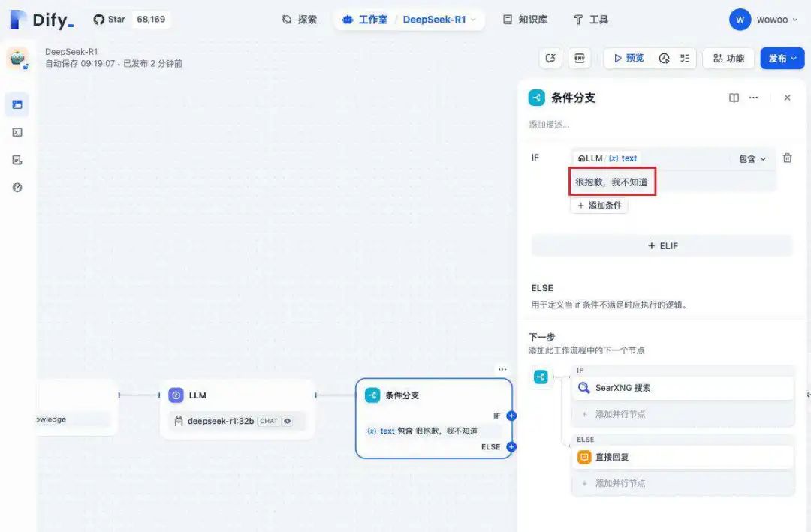The height and width of the screenshot is (532, 811).
Task: Open the wowoo account menu
Action: (x=764, y=20)
